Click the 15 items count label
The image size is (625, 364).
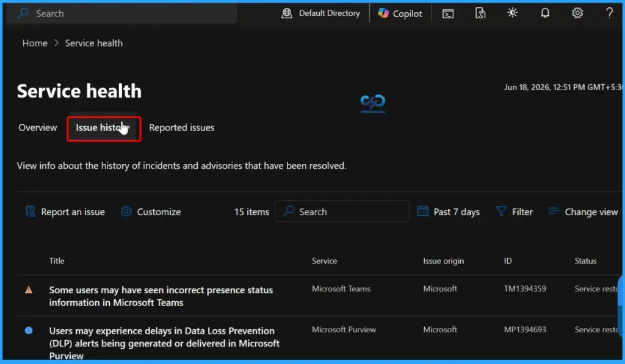click(251, 212)
